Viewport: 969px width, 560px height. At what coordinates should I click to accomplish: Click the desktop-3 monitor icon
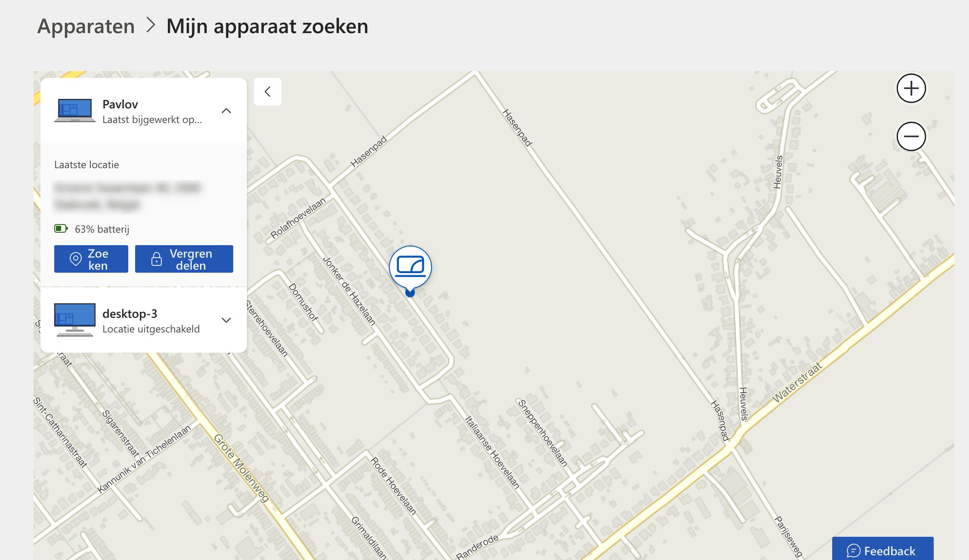(x=75, y=320)
